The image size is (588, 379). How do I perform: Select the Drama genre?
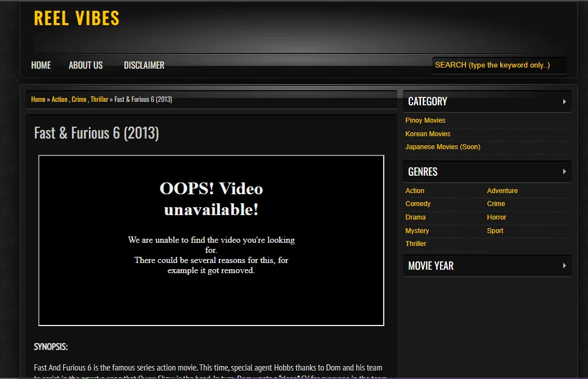pyautogui.click(x=415, y=217)
